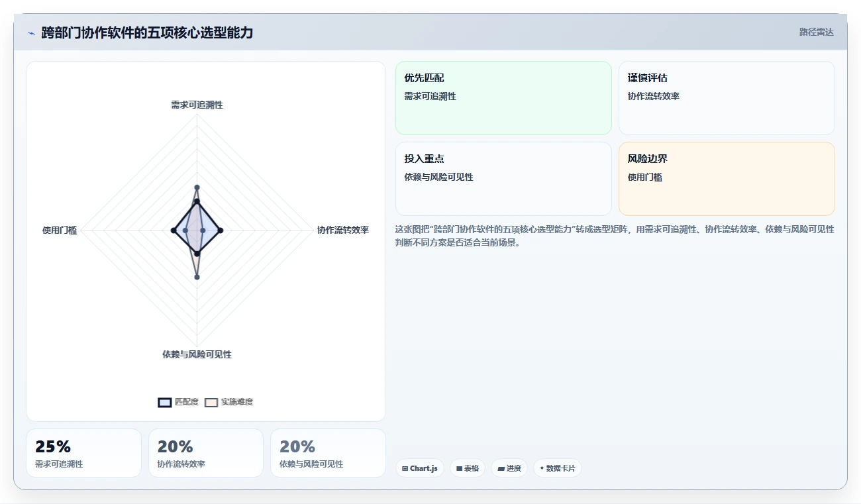Viewport: 861px width, 504px height.
Task: Select the 优先匹配 card heading
Action: pos(424,78)
